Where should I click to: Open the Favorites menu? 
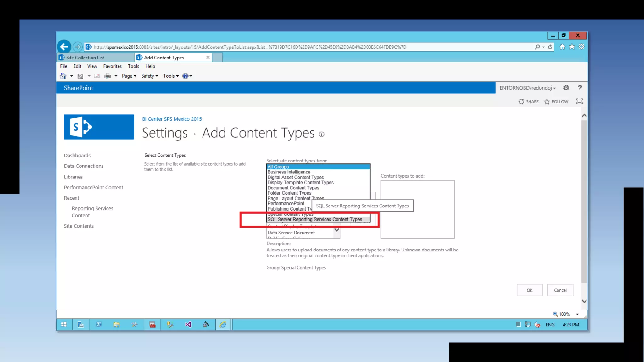point(112,66)
